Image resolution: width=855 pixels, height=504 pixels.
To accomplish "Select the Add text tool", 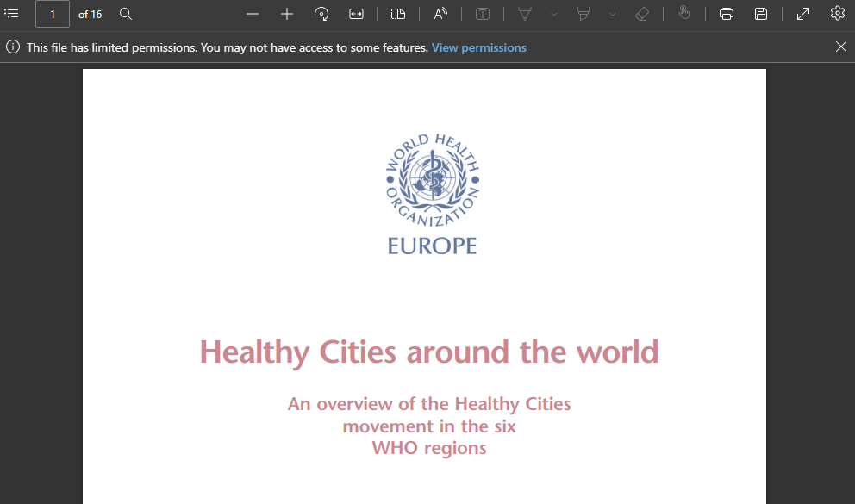I will [x=483, y=14].
